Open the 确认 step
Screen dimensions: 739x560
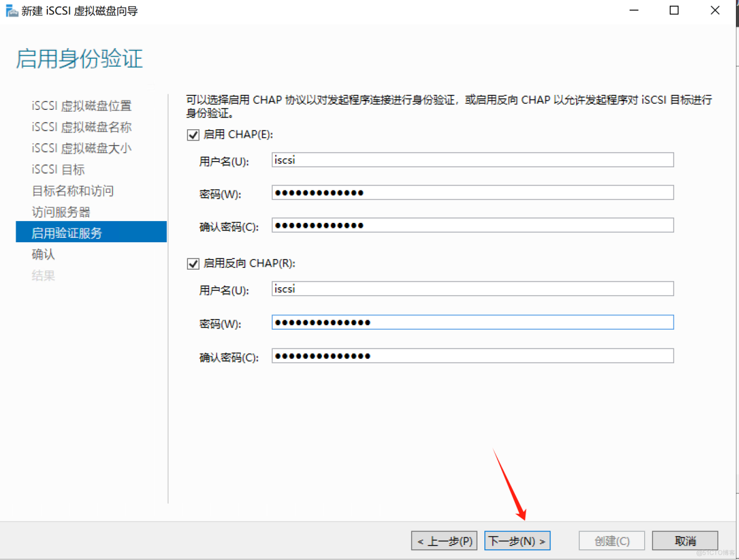pyautogui.click(x=43, y=255)
